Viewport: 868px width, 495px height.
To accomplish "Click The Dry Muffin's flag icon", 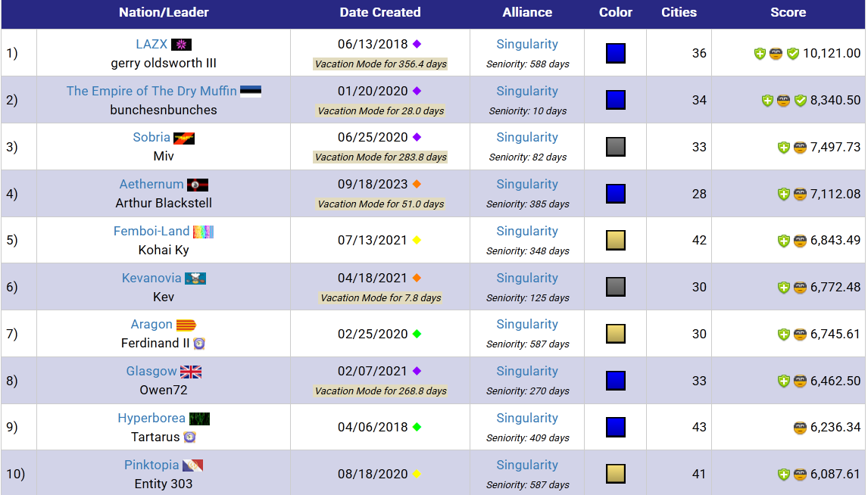I will click(250, 92).
